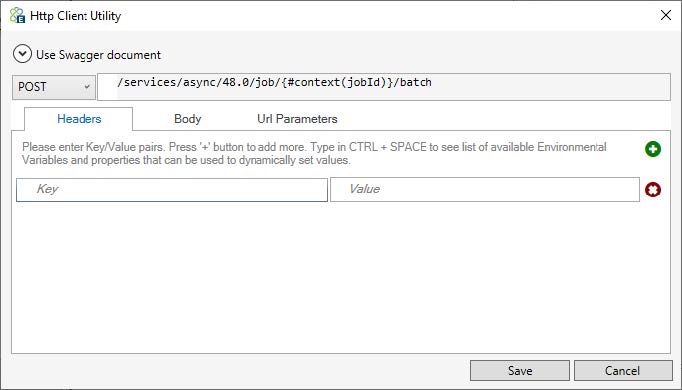This screenshot has width=682, height=390.
Task: Open the Body tab
Action: pyautogui.click(x=187, y=119)
